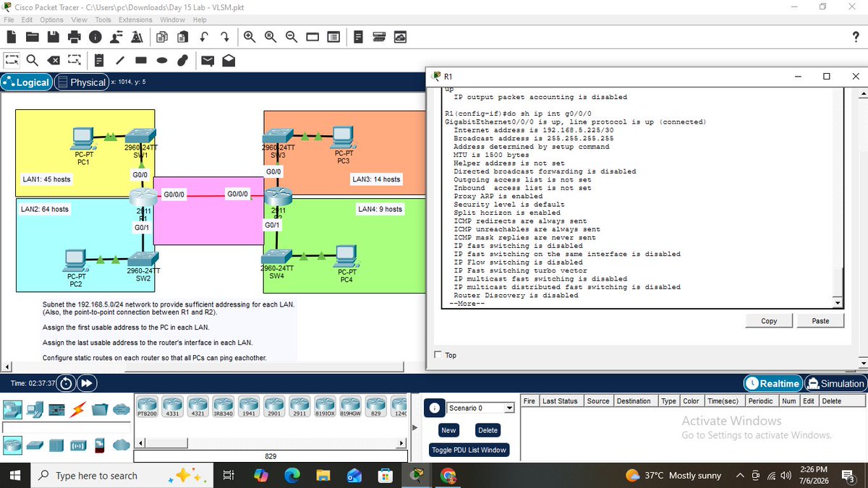Image resolution: width=868 pixels, height=488 pixels.
Task: Pick the Draw Ellipse tool
Action: (162, 61)
